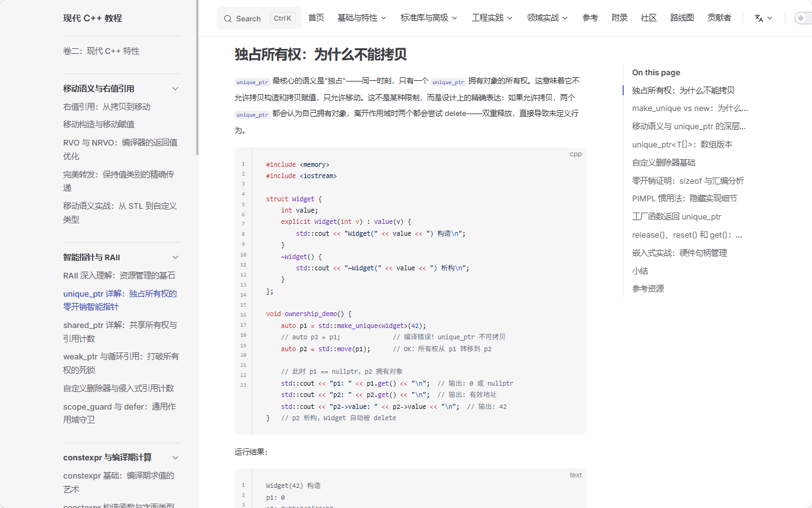Open the Search box
This screenshot has height=508, width=812.
[x=259, y=18]
